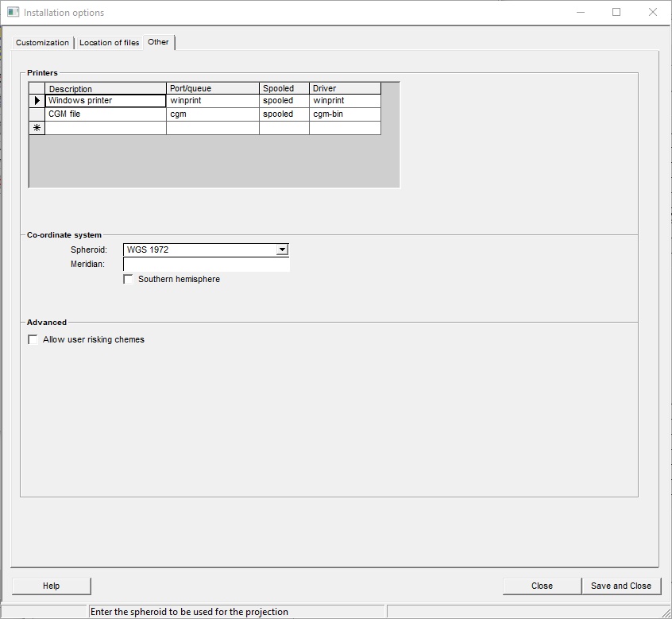Open the Spheroid dropdown arrow
This screenshot has width=672, height=619.
(x=282, y=250)
